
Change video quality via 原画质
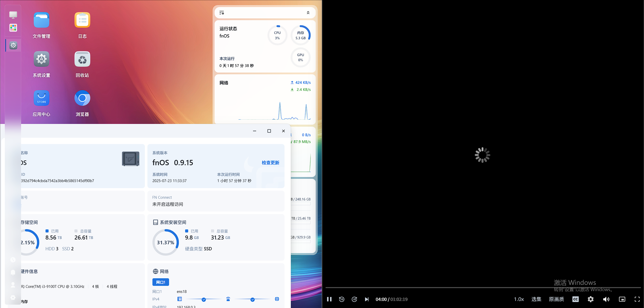pyautogui.click(x=556, y=299)
